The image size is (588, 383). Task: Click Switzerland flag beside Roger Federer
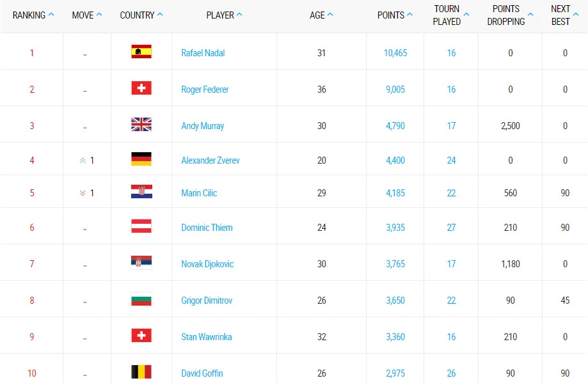(141, 89)
